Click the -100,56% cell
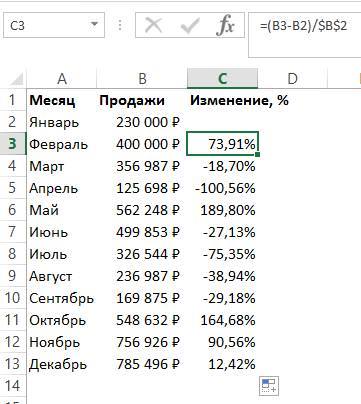361x404 pixels. pyautogui.click(x=223, y=188)
